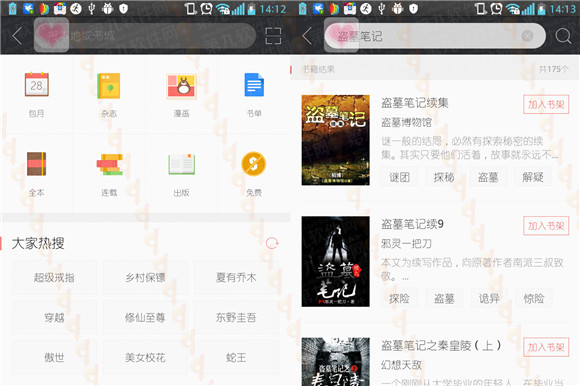This screenshot has height=386, width=580.
Task: Open the 免费 free books category
Action: coord(254,174)
